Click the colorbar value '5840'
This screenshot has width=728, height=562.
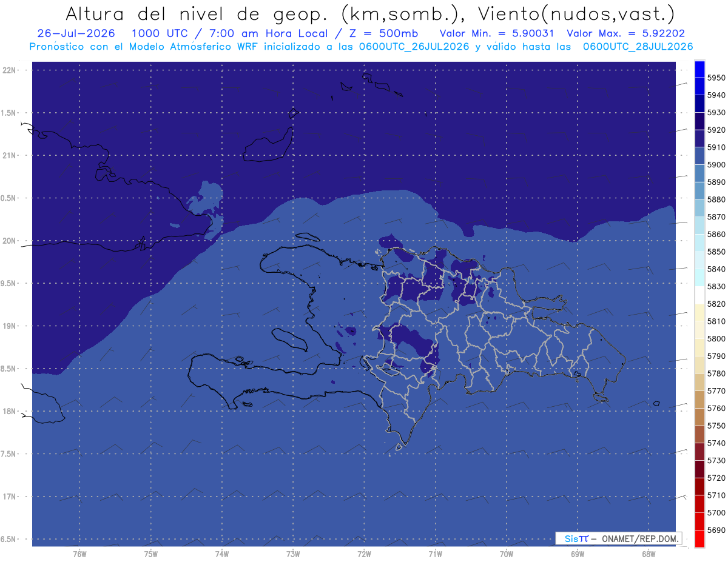(716, 269)
